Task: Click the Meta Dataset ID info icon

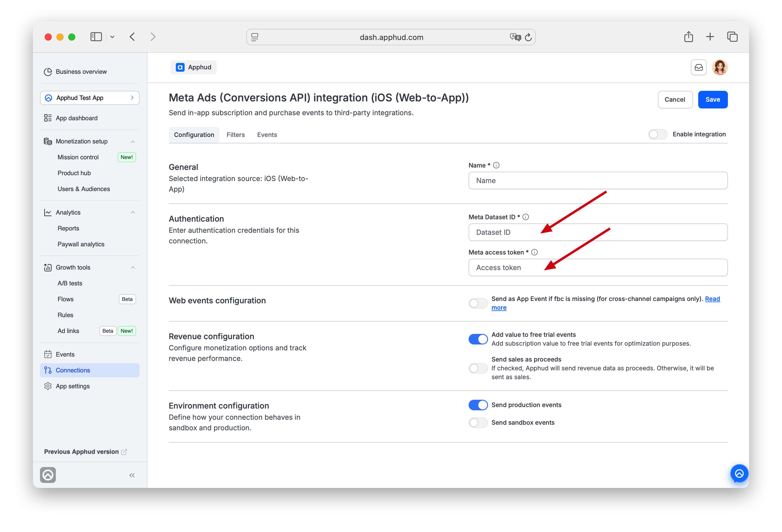Action: [526, 217]
